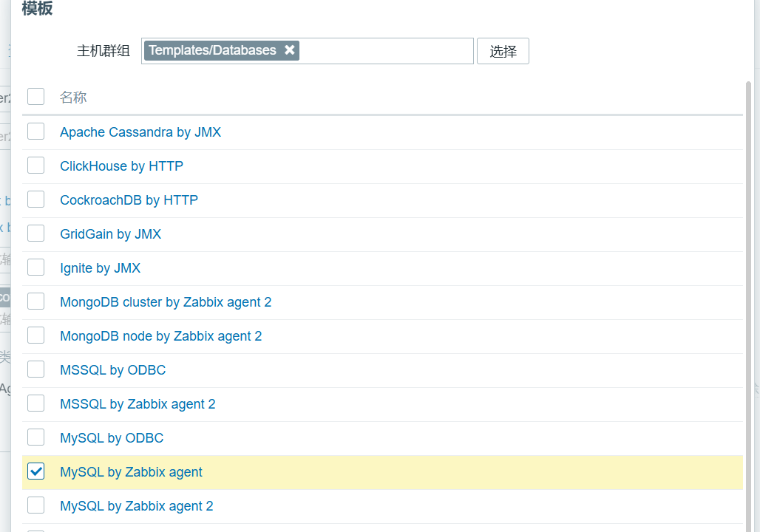The height and width of the screenshot is (532, 760).
Task: Open the ClickHouse by HTTP template link
Action: pyautogui.click(x=122, y=166)
